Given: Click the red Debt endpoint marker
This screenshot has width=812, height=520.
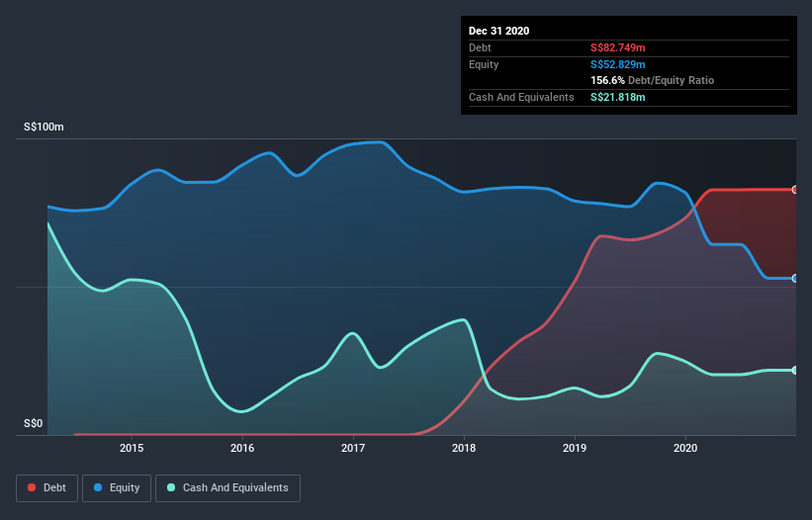Looking at the screenshot, I should coord(795,190).
